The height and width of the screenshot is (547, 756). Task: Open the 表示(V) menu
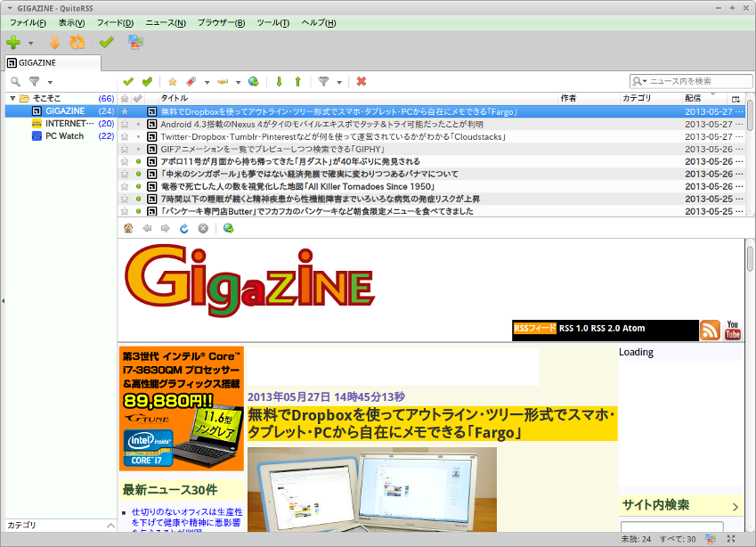pos(72,22)
